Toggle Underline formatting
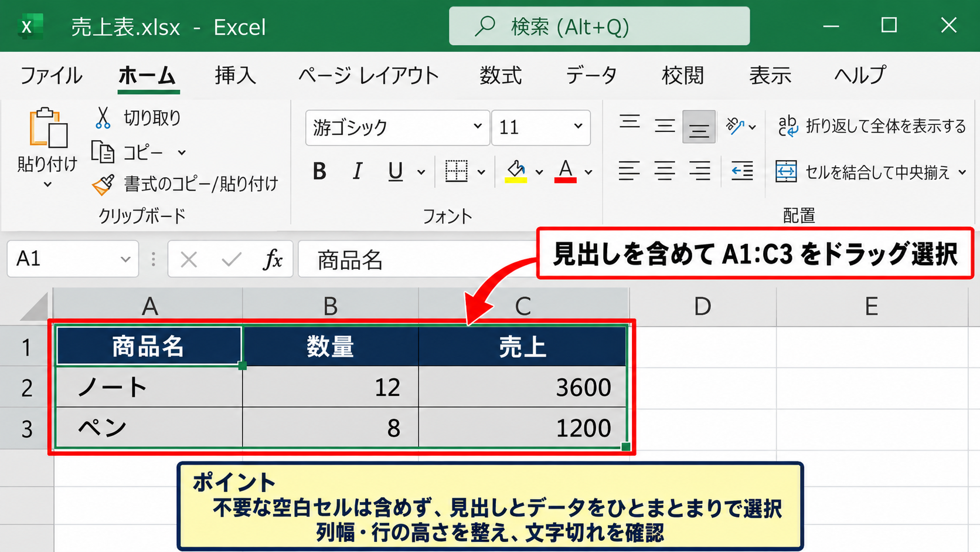Image resolution: width=980 pixels, height=552 pixels. pyautogui.click(x=396, y=171)
